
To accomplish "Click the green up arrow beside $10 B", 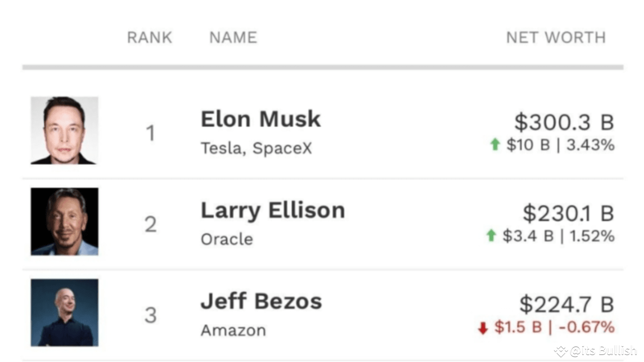I will (x=495, y=145).
